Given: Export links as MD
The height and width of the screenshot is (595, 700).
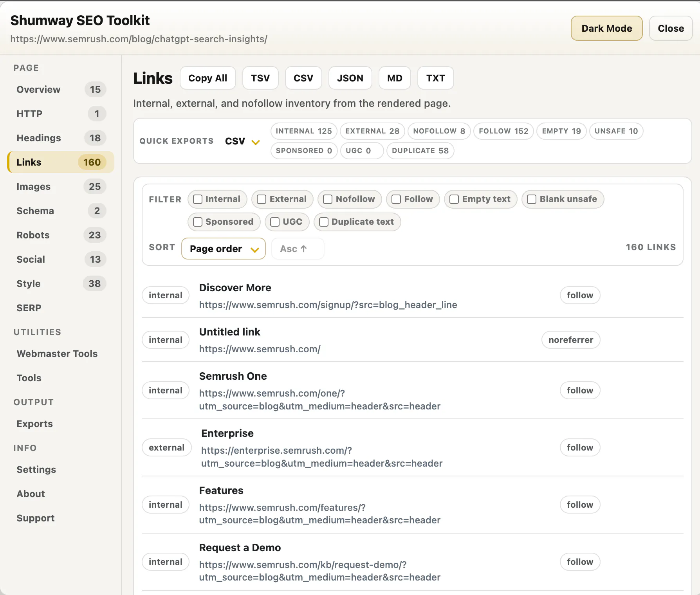Looking at the screenshot, I should 395,78.
